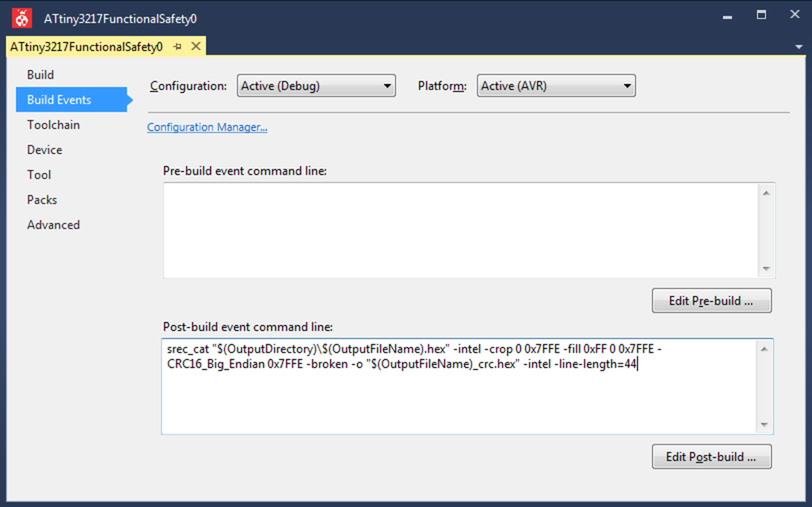Click the Edit Post-build button
Image resolution: width=812 pixels, height=507 pixels.
711,457
